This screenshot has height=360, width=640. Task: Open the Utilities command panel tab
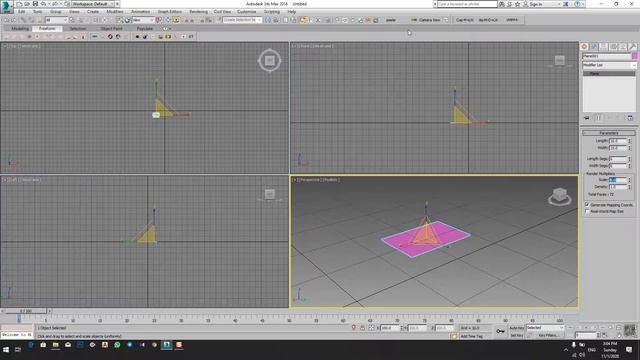(633, 47)
